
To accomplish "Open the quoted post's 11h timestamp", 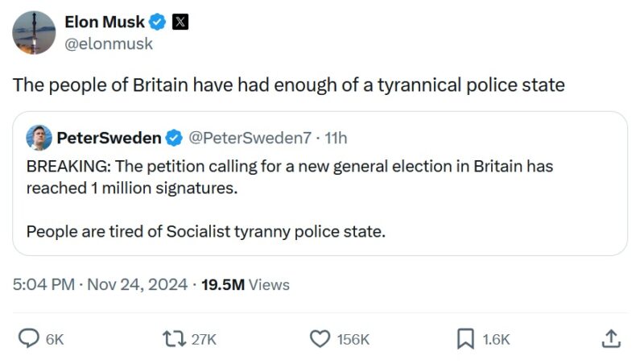I will (336, 139).
